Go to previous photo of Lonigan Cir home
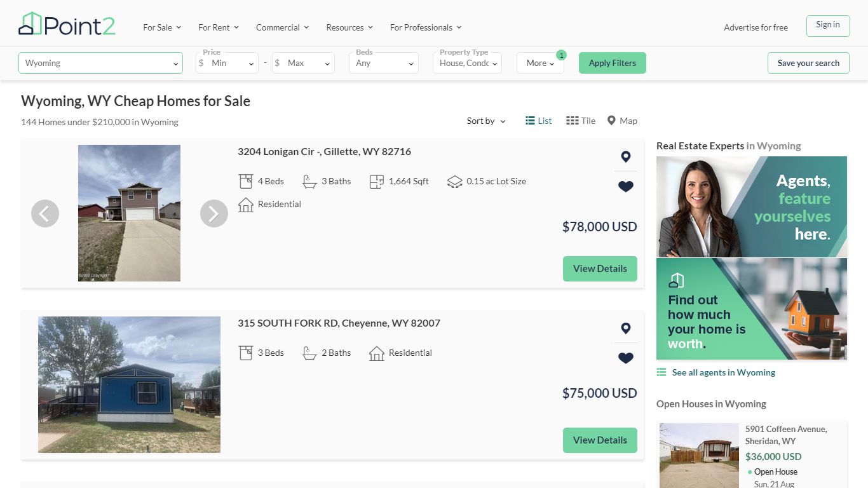 45,213
